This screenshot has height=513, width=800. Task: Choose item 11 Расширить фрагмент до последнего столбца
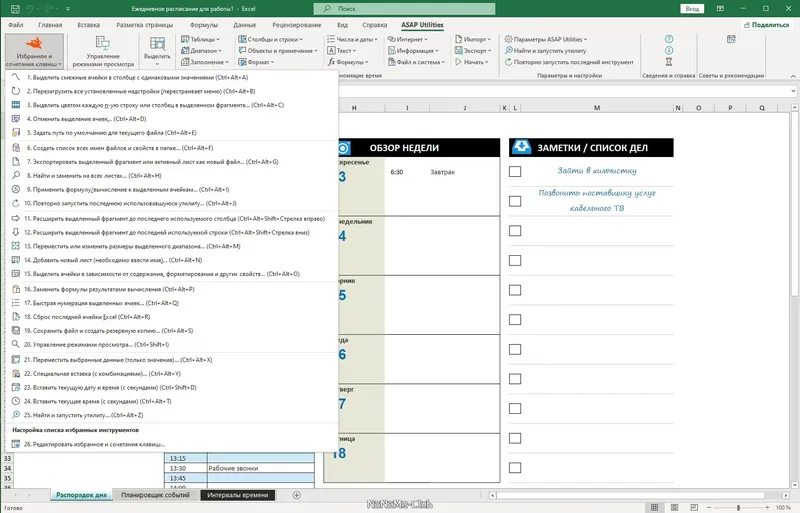click(x=171, y=218)
